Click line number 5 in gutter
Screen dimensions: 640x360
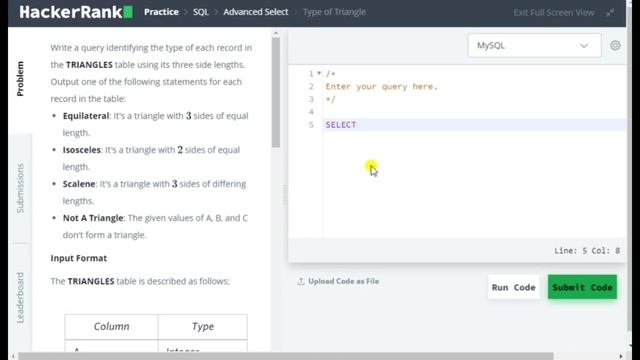point(311,124)
